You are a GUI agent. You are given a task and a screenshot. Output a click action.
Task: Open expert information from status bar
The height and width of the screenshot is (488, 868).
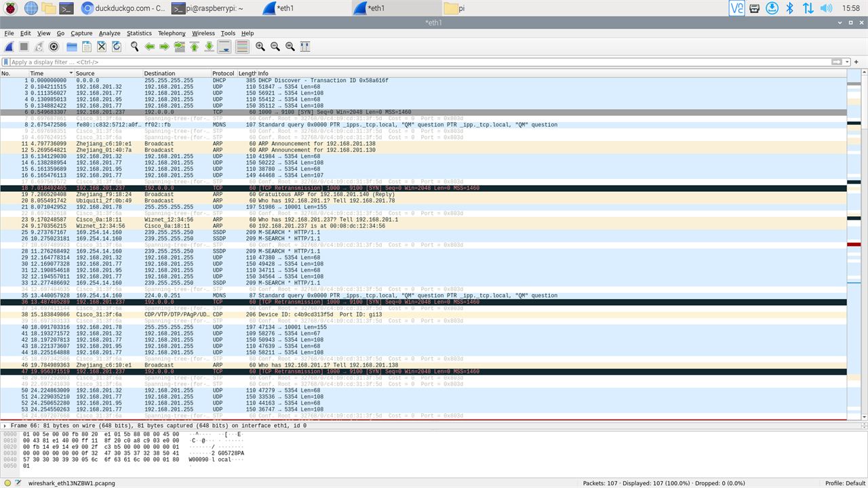(6, 483)
